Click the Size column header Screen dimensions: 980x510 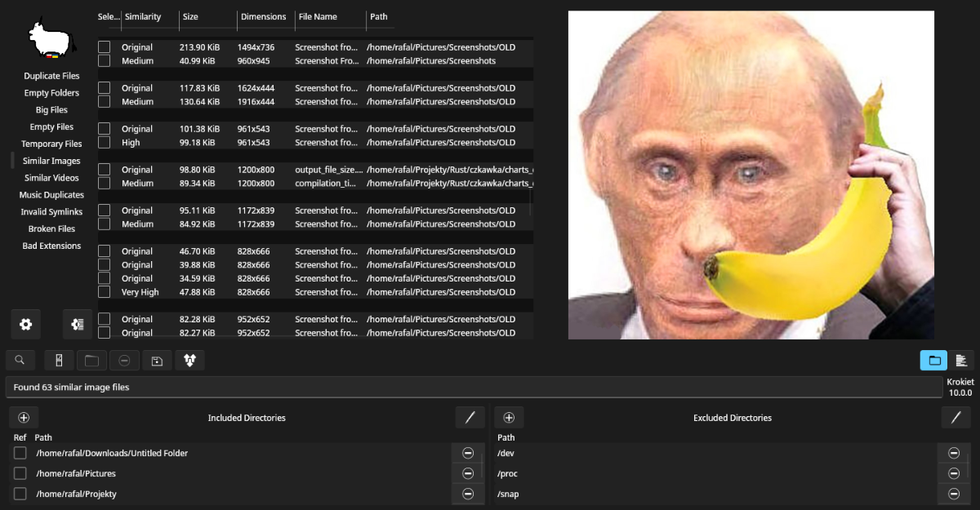pos(190,16)
